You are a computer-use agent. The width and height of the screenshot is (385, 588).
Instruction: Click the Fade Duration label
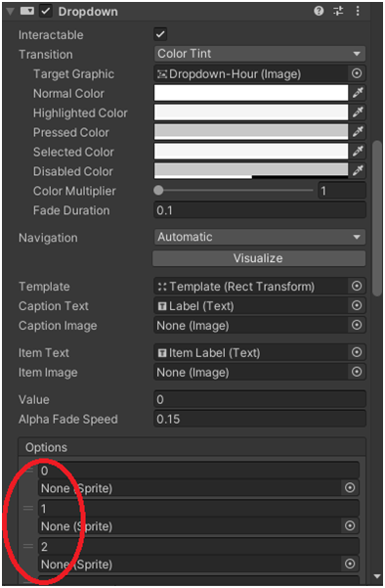(71, 210)
